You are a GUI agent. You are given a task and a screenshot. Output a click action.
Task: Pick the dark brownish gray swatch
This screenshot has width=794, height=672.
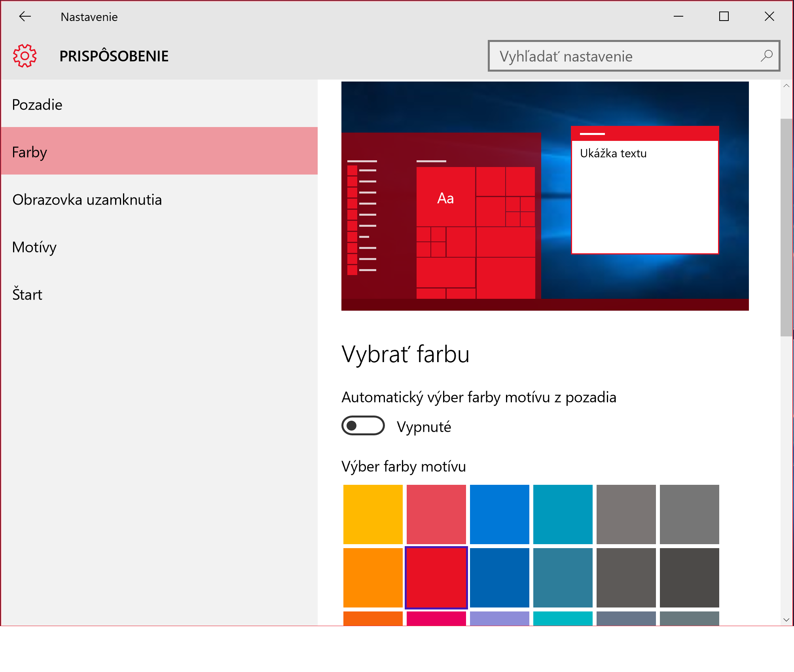pyautogui.click(x=626, y=578)
